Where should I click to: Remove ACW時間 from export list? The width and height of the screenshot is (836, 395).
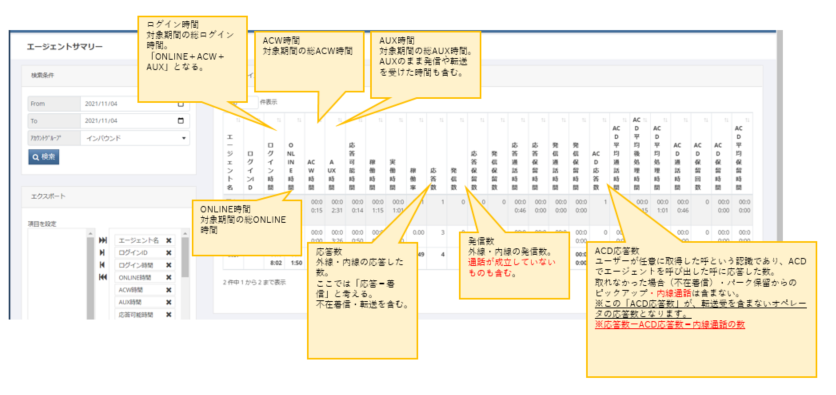(x=168, y=290)
